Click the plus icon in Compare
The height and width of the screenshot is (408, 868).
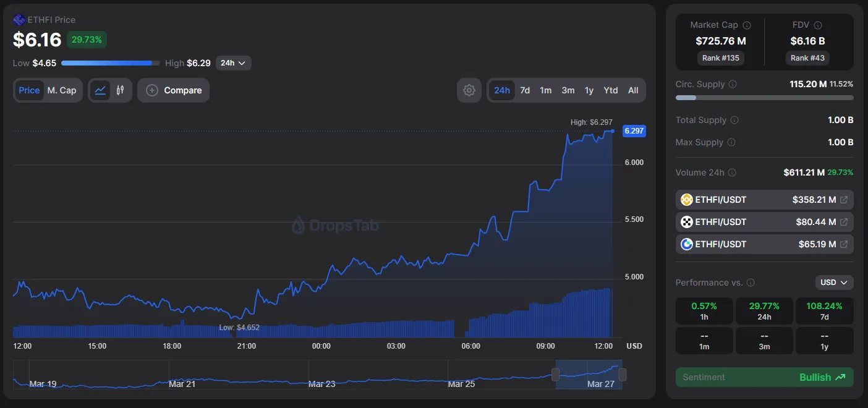(x=152, y=90)
